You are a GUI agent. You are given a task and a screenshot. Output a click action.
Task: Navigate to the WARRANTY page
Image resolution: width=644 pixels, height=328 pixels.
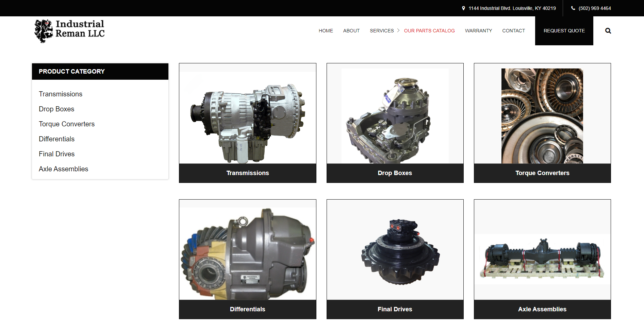[478, 31]
